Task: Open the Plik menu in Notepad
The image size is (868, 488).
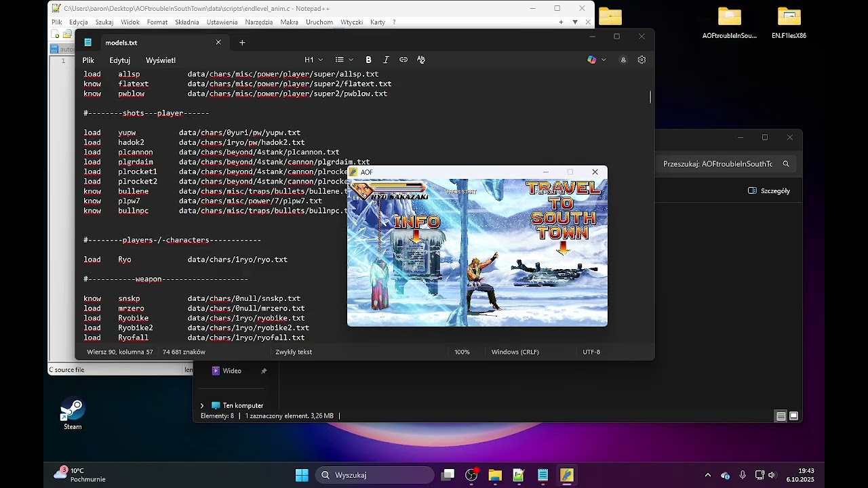Action: click(x=88, y=60)
